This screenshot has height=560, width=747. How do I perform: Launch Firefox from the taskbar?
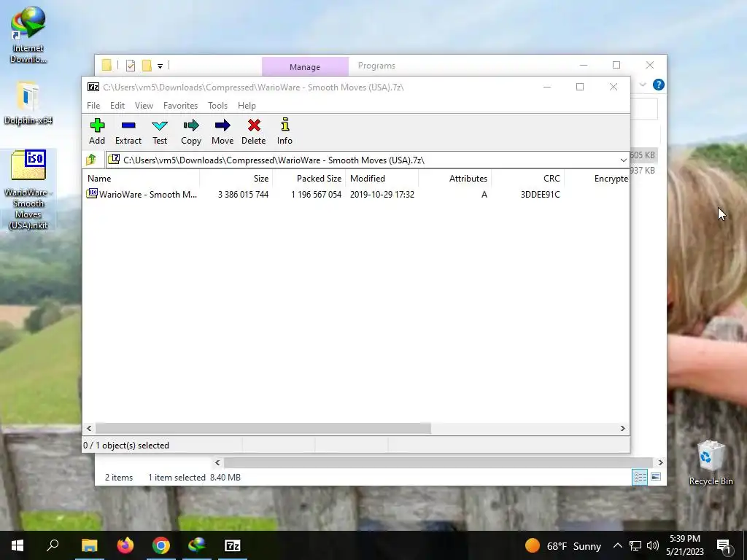click(125, 545)
